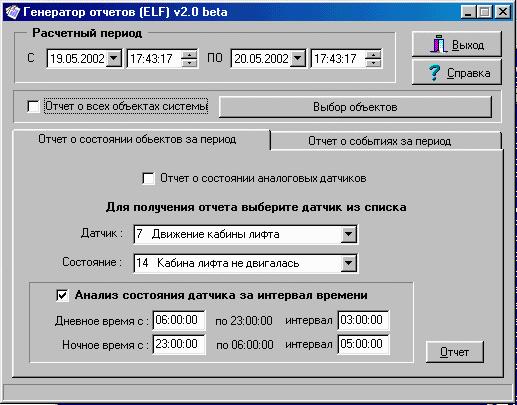Enable Отчет о всех объектах системы checkbox
Screen dimensions: 517x405
33,107
